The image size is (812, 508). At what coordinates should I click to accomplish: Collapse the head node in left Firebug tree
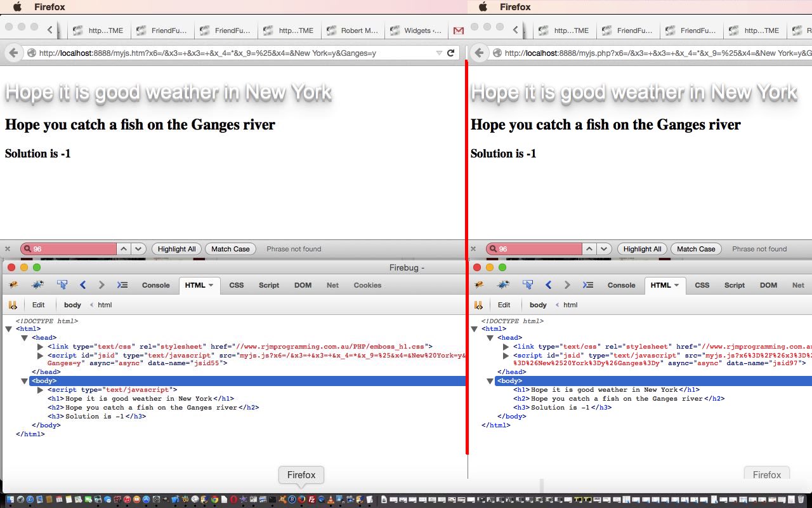coord(25,338)
